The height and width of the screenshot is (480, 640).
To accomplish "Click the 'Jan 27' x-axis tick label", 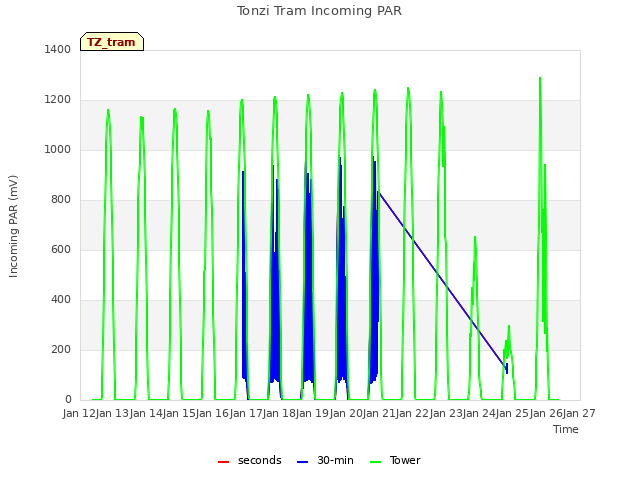I will [579, 413].
